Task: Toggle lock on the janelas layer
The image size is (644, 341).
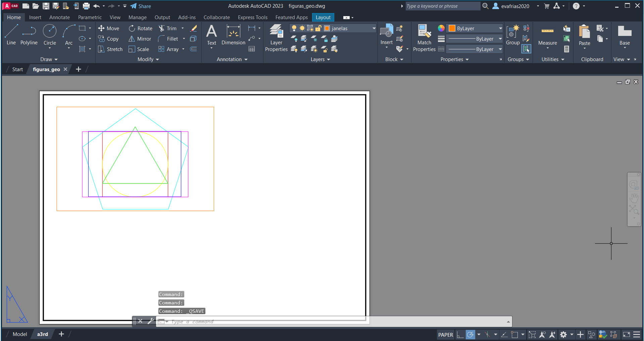Action: tap(318, 28)
